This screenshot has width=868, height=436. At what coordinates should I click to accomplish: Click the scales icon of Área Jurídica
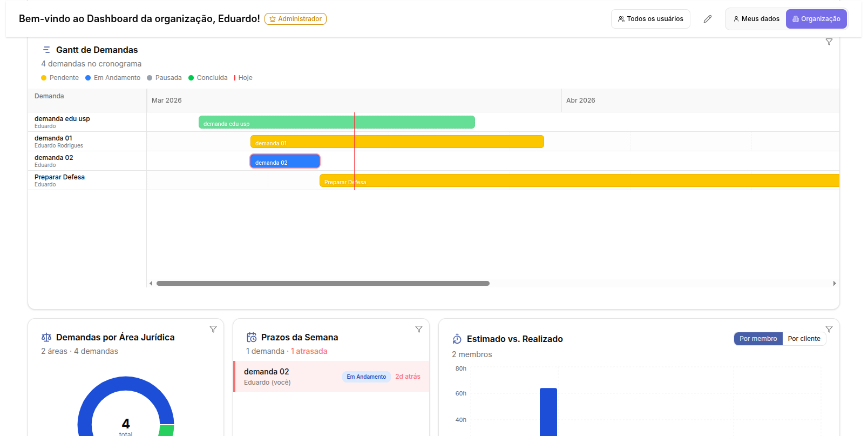[x=46, y=337]
